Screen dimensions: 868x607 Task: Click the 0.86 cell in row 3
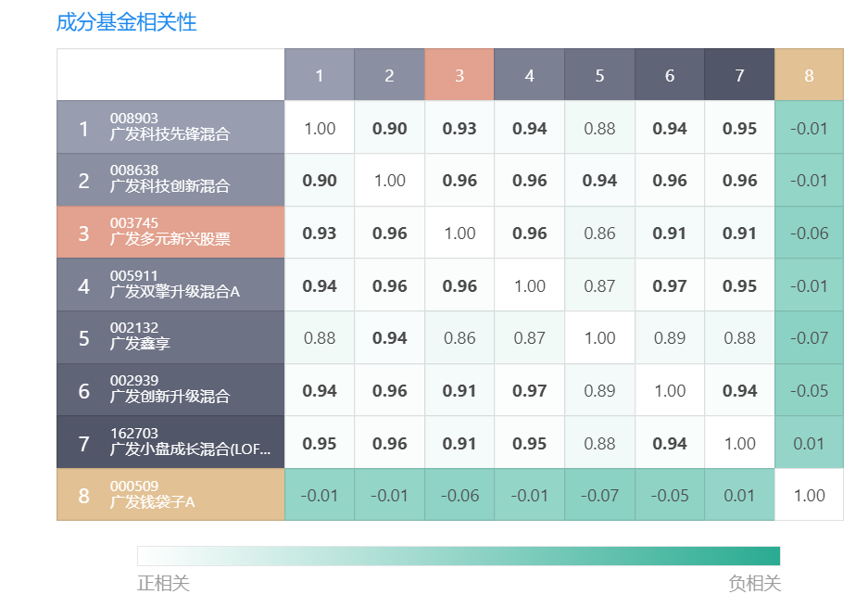click(x=599, y=234)
